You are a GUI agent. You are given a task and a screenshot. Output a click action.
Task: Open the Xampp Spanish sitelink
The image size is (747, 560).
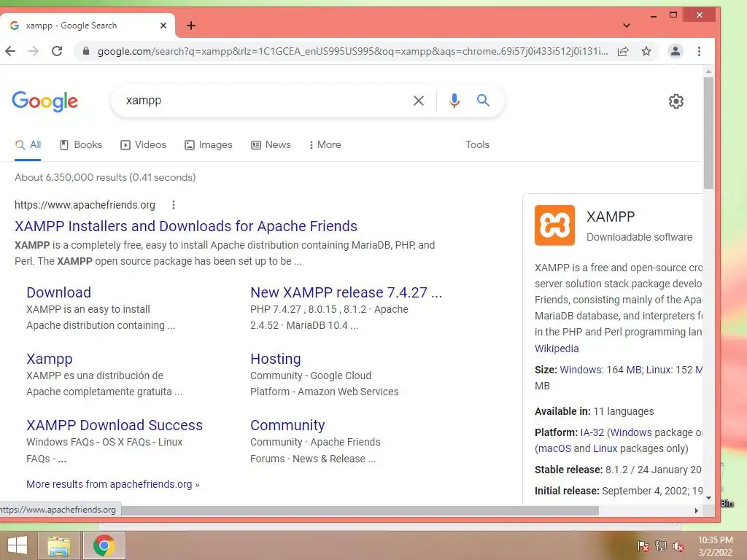(50, 359)
